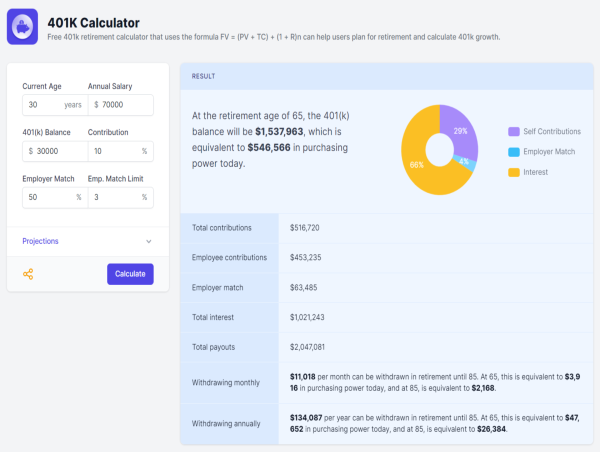The width and height of the screenshot is (600, 452).
Task: Click the Total contributions row label
Action: point(222,228)
